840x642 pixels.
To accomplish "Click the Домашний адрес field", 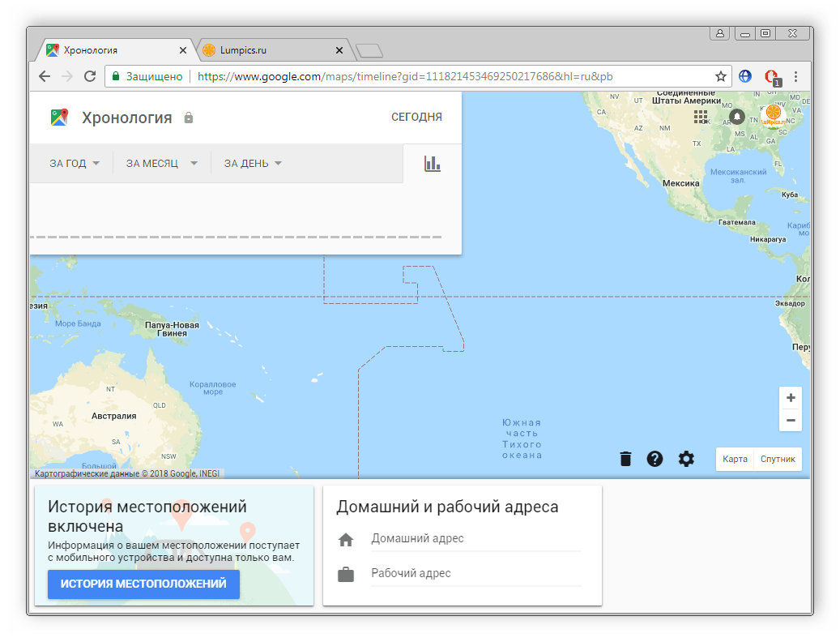I will (x=475, y=539).
